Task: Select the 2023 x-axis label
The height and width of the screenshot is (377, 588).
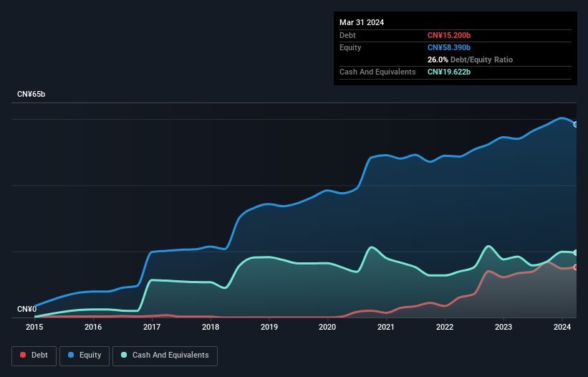Action: (503, 327)
